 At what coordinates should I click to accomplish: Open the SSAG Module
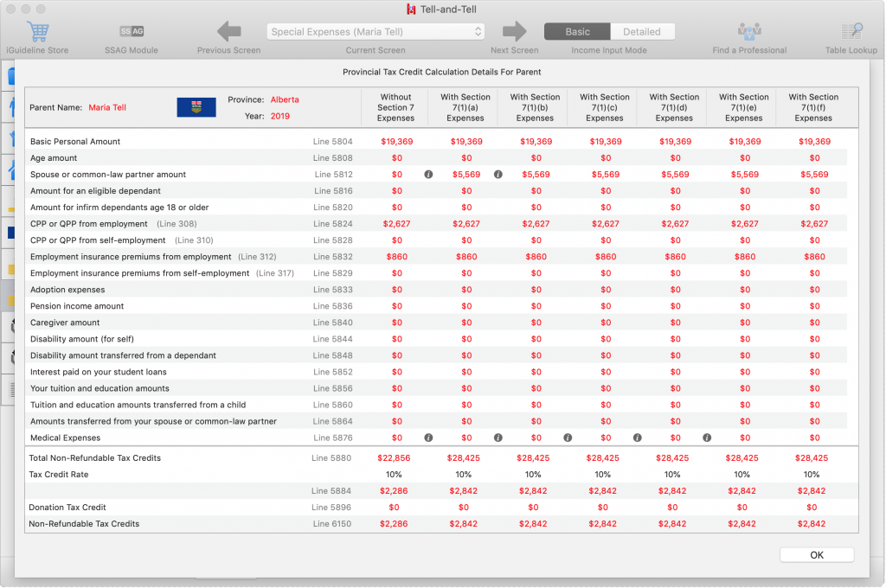(x=132, y=32)
